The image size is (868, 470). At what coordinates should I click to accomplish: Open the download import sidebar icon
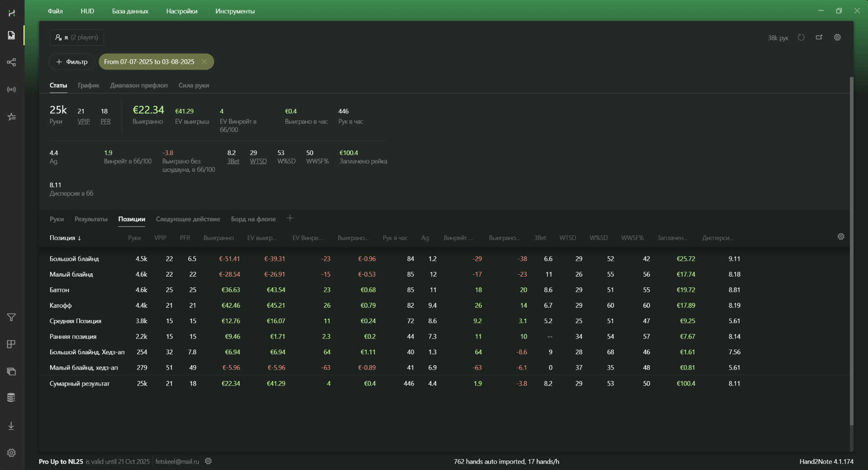coord(12,426)
